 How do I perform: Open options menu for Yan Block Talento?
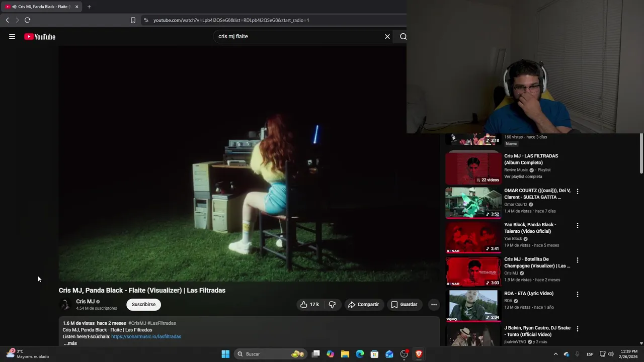pyautogui.click(x=577, y=226)
